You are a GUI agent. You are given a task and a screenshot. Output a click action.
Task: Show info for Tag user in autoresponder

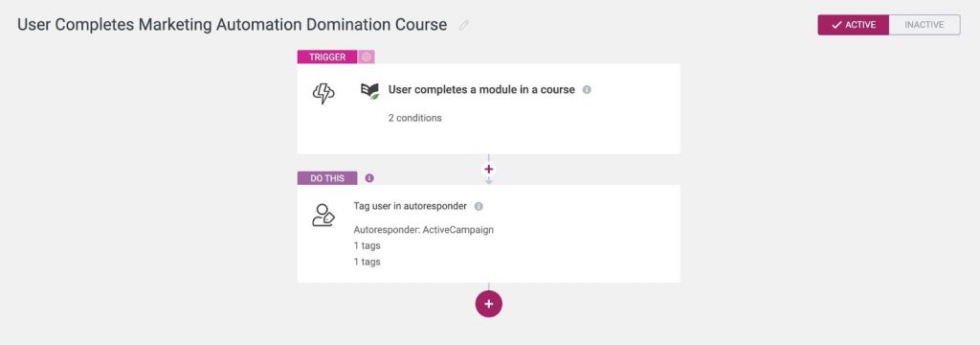[479, 206]
